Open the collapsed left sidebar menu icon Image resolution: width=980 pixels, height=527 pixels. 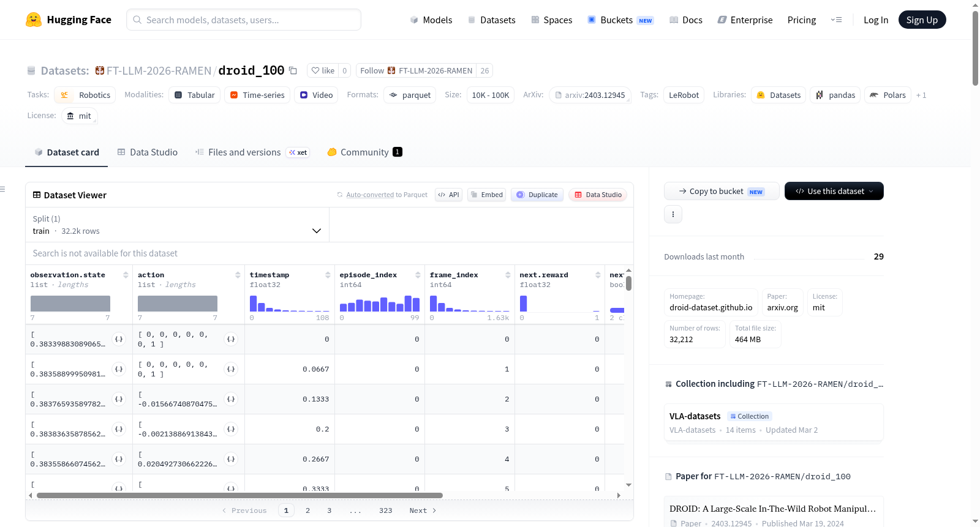pyautogui.click(x=2, y=189)
